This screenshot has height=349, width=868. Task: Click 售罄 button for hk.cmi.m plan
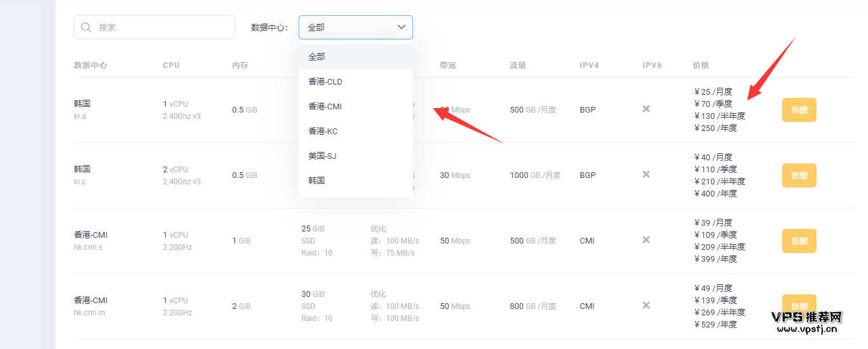[x=799, y=306]
